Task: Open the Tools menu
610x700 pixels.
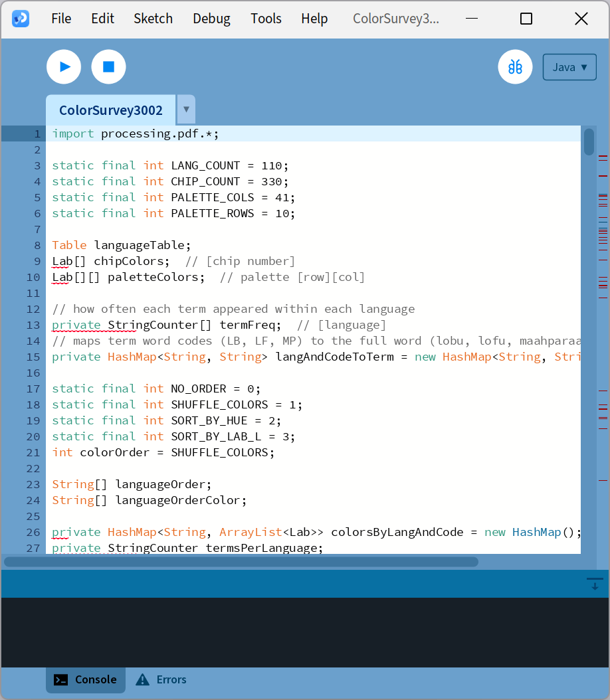Action: (266, 19)
